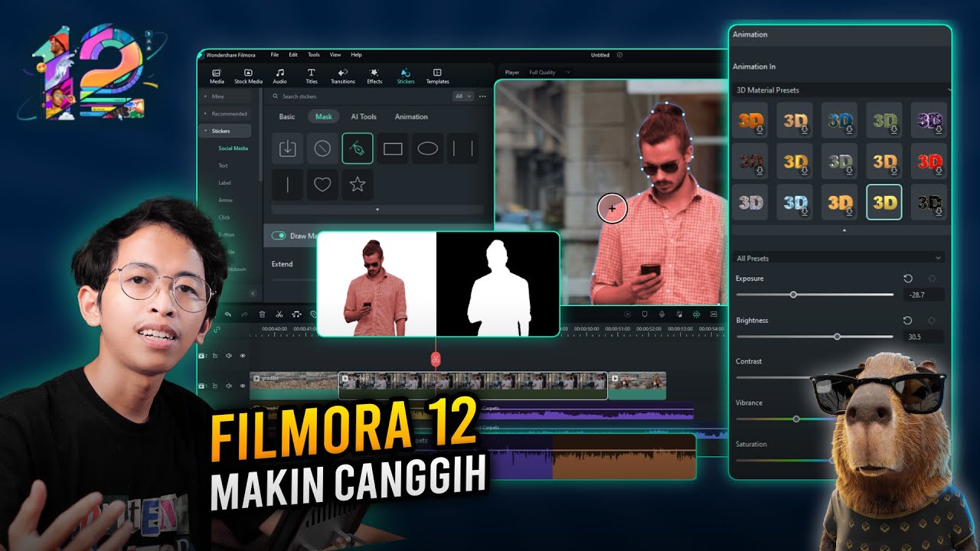980x551 pixels.
Task: Reset Exposure with its circular arrow icon
Action: click(x=907, y=279)
